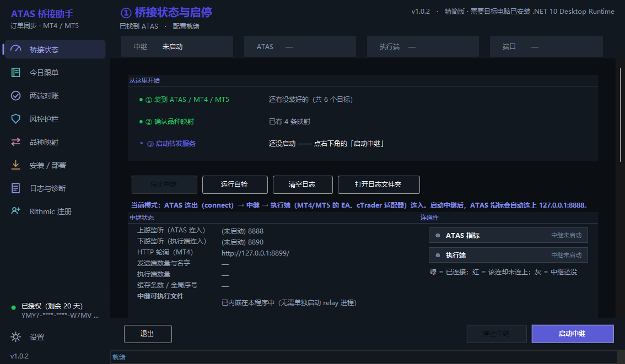The height and width of the screenshot is (364, 625).
Task: Click the ledger icon beside 今日跟单
Action: coord(15,73)
